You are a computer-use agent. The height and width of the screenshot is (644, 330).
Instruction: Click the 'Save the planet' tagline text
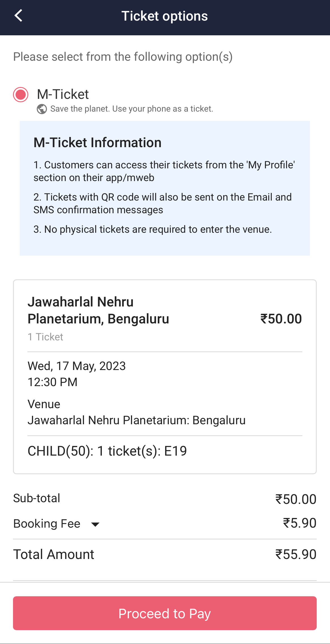click(x=131, y=109)
